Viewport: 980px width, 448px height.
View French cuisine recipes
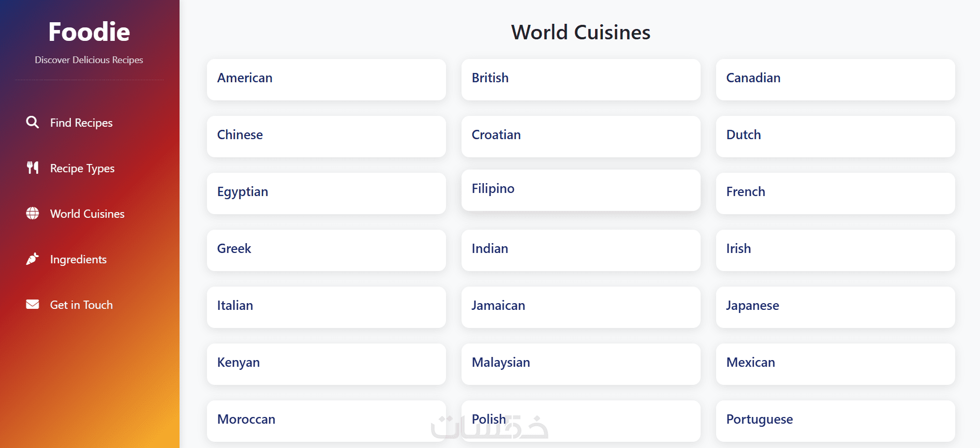pos(835,193)
